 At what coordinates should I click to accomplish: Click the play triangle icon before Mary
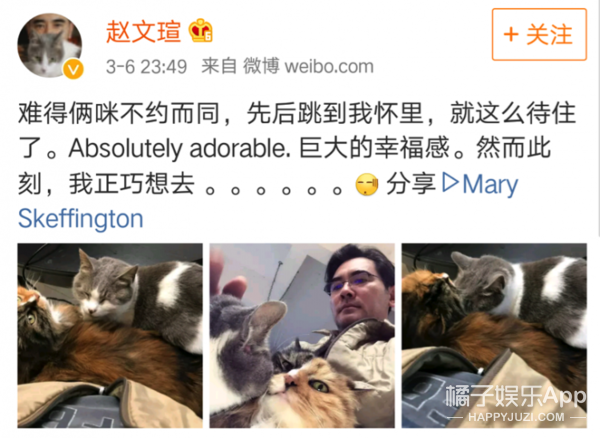pos(450,182)
